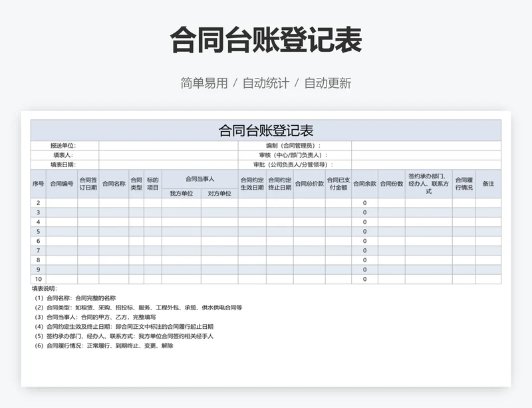This screenshot has height=408, width=532.
Task: Click note (3) about 合同当事人
Action: [95, 317]
